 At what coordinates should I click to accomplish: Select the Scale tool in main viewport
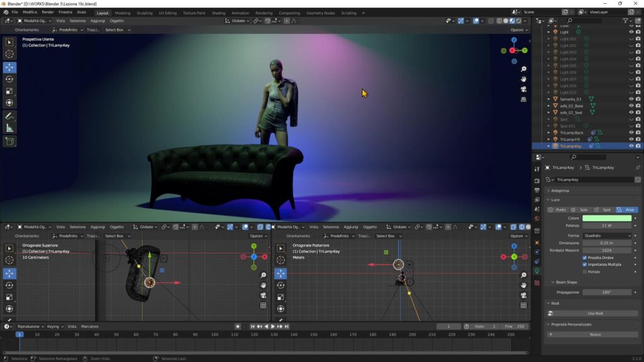(9, 91)
